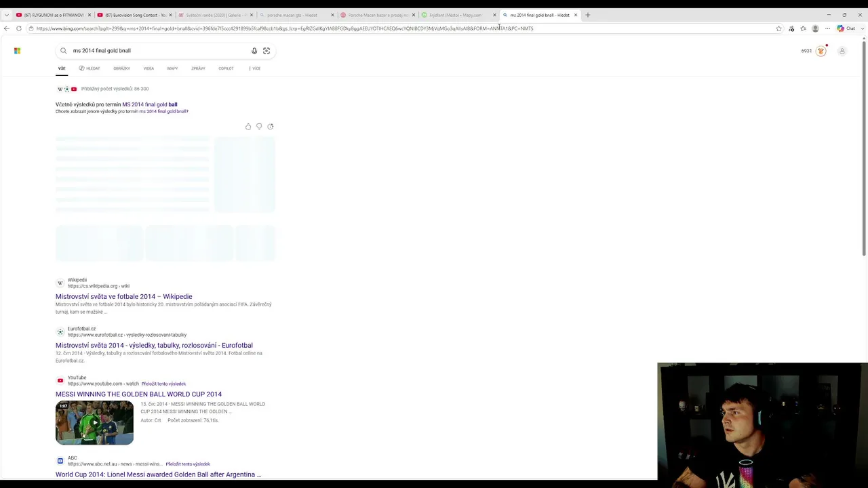Open the tab search dropdown arrow
Screen dimensions: 868x488
(7, 15)
